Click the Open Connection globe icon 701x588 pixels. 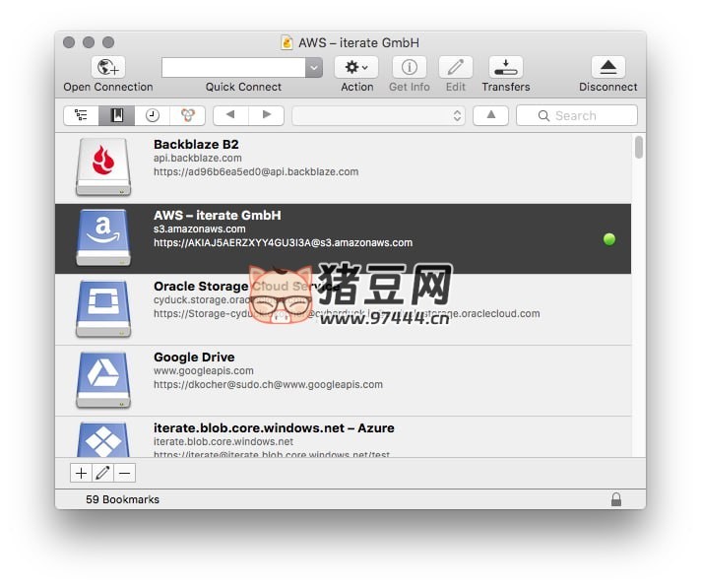108,68
